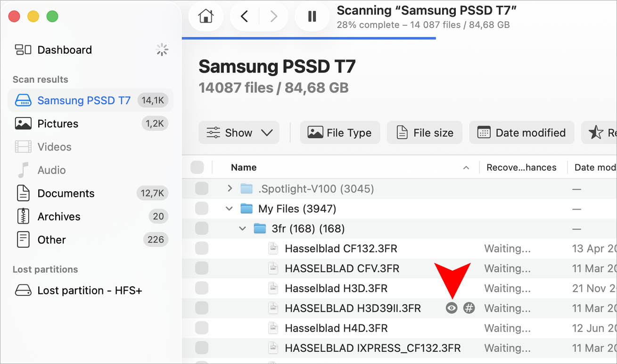Open the Documents scan results
Image resolution: width=617 pixels, height=364 pixels.
pos(66,193)
